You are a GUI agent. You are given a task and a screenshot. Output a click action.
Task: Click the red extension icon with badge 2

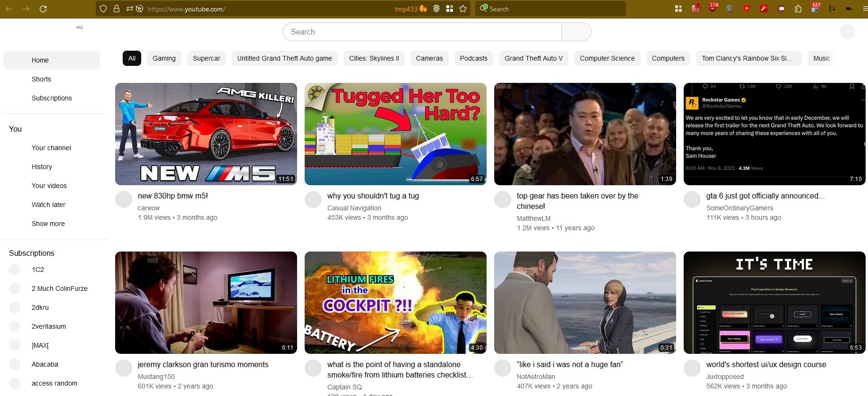(x=696, y=8)
